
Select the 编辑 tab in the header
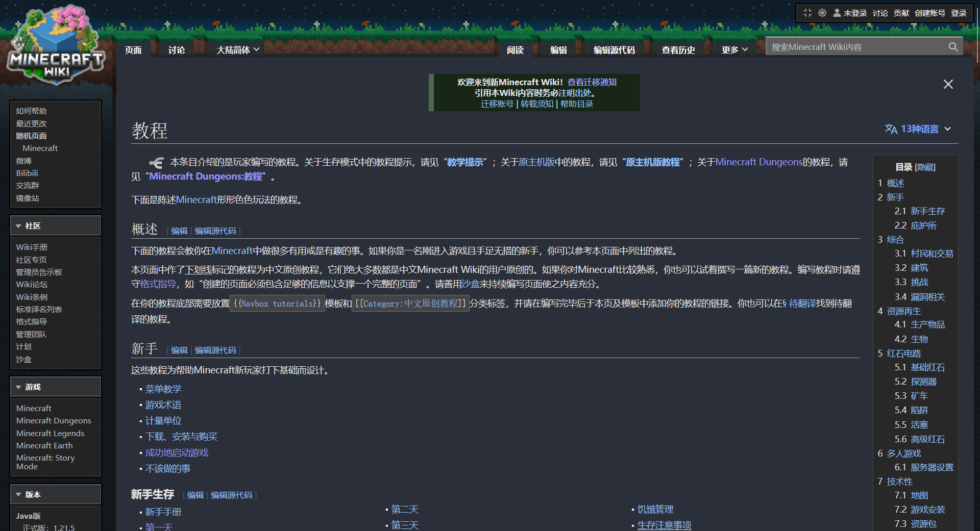(x=558, y=50)
